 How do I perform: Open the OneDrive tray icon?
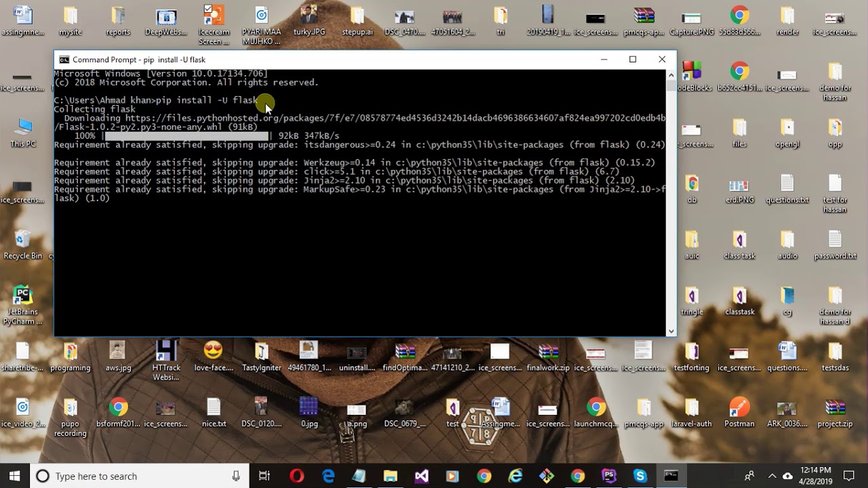pos(787,476)
